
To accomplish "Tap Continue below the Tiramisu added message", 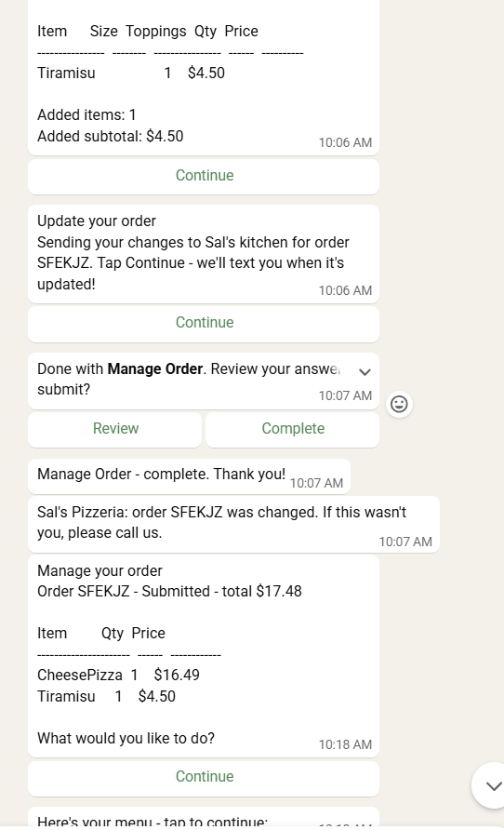I will point(204,176).
